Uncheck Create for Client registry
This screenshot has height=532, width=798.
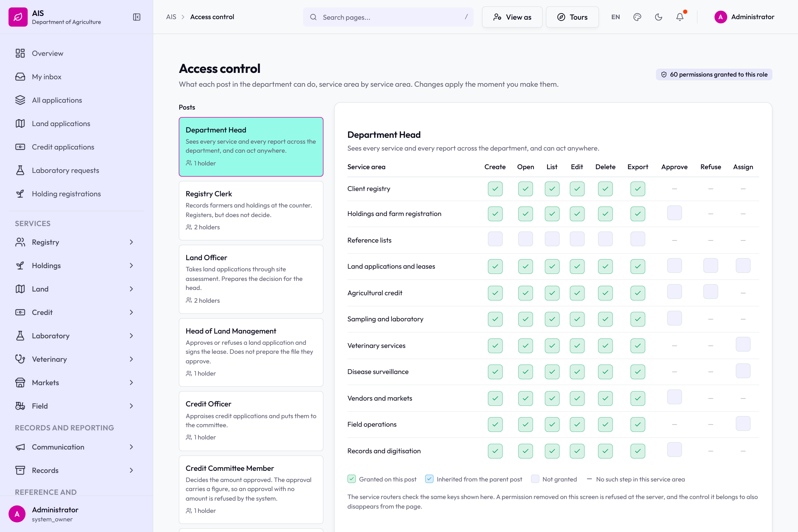point(495,189)
